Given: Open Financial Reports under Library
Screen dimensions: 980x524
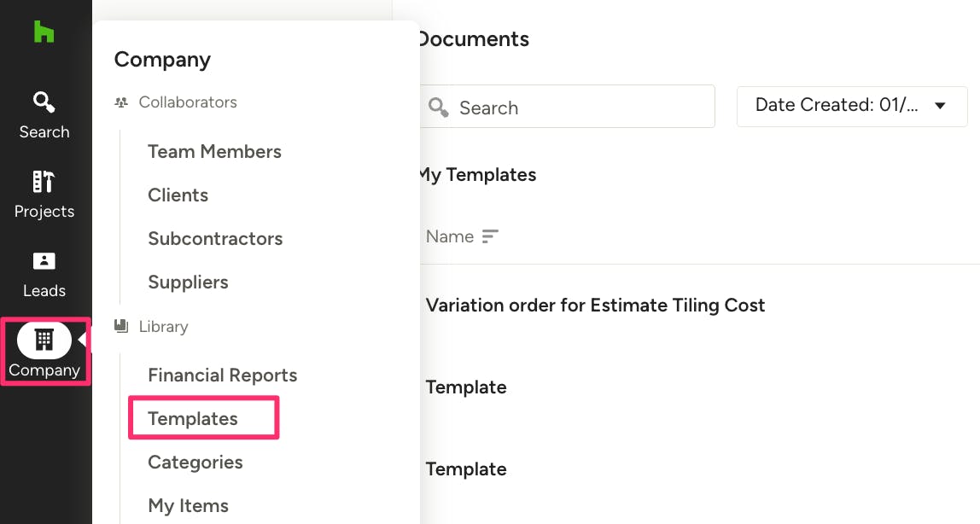Looking at the screenshot, I should coord(222,375).
